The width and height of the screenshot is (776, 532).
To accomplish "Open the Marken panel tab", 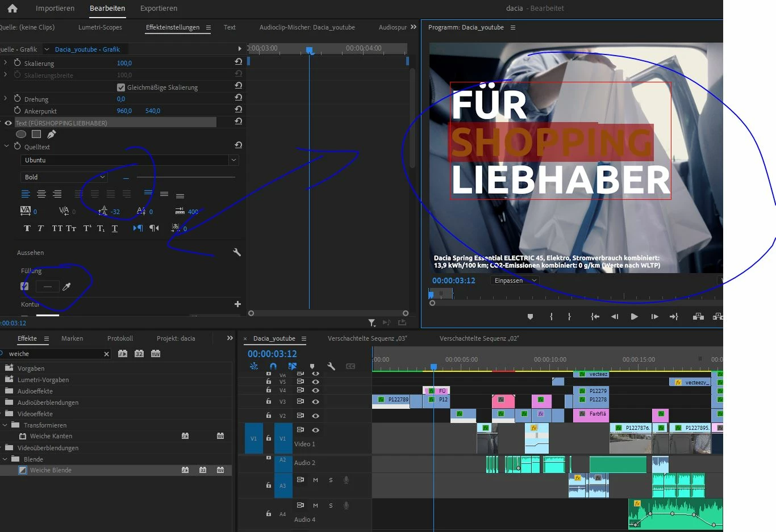I will click(x=72, y=338).
